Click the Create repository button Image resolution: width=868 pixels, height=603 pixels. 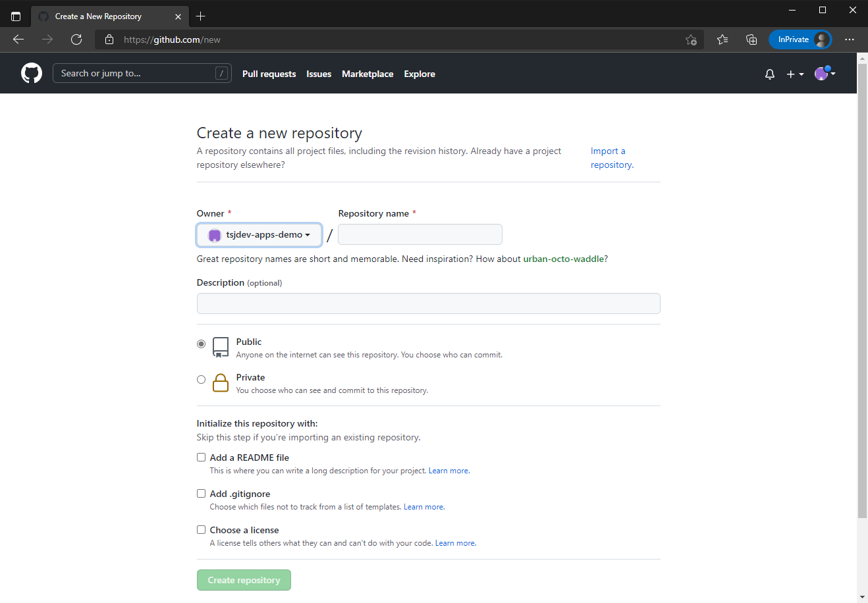pyautogui.click(x=244, y=580)
